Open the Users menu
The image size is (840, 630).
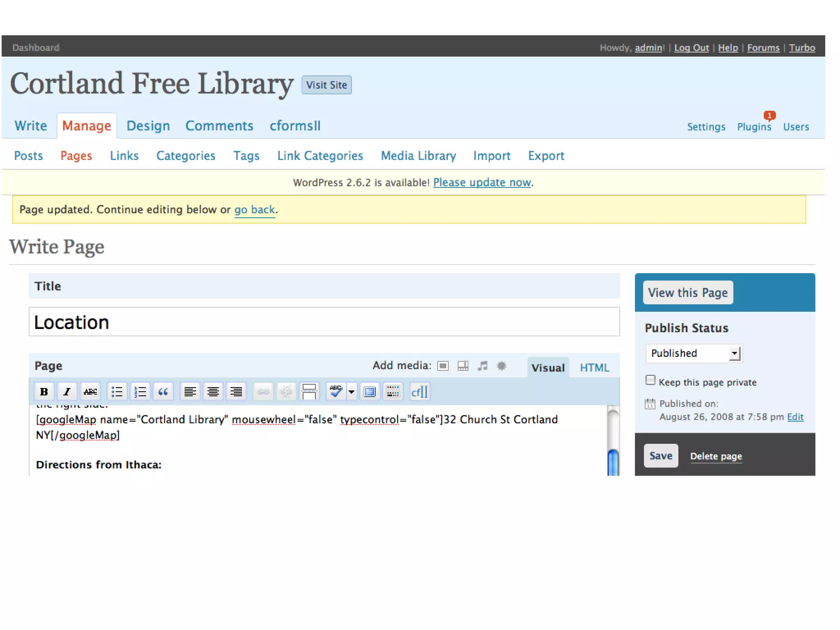click(796, 127)
